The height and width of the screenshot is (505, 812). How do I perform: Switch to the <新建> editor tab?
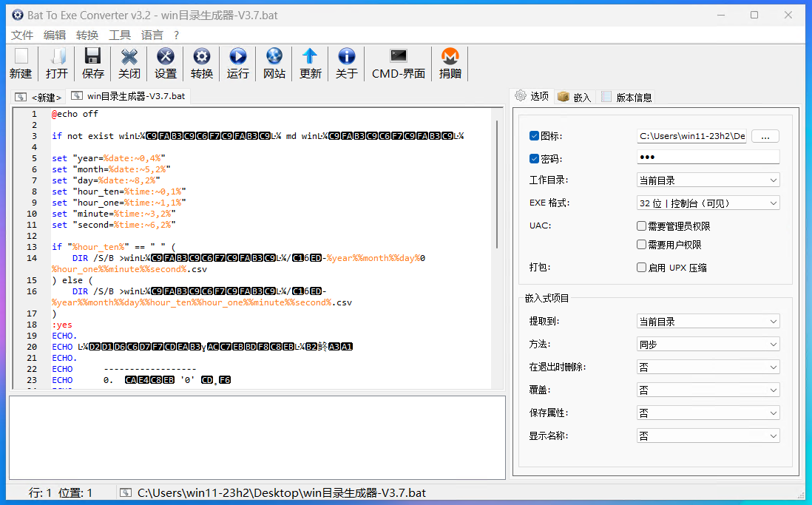[x=39, y=97]
